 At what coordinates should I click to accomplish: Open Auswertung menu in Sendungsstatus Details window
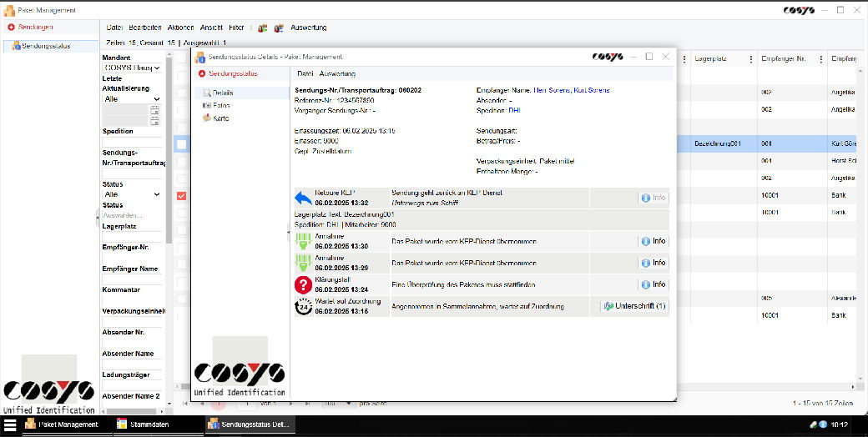click(x=337, y=73)
